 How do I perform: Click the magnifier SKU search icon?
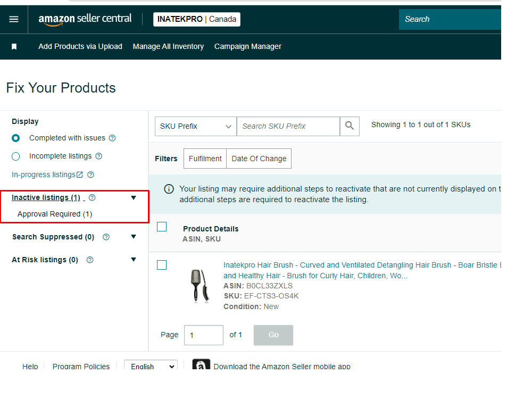[350, 126]
